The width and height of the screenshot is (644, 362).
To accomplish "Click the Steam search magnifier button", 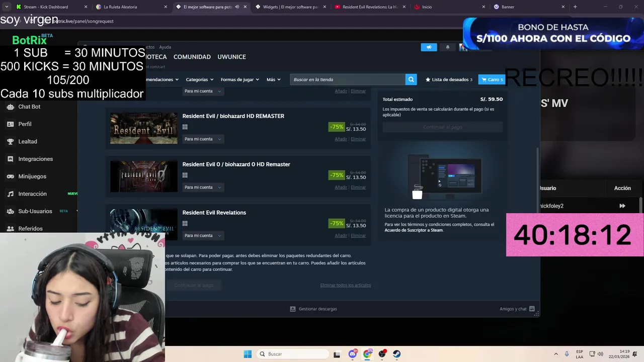I will (x=411, y=79).
